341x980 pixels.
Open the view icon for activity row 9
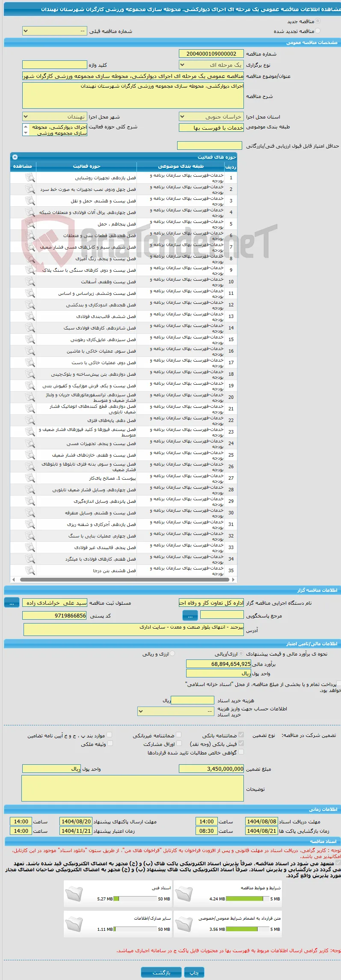coord(30,270)
